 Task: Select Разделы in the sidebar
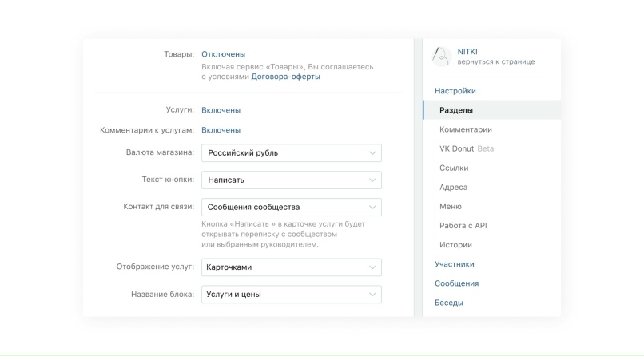pos(456,110)
